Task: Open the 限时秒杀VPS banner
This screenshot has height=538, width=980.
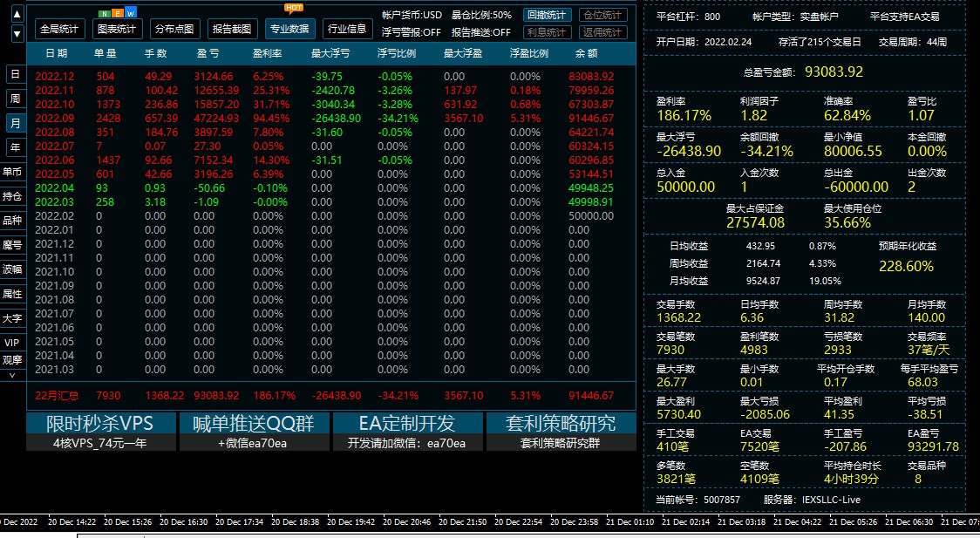Action: tap(99, 423)
